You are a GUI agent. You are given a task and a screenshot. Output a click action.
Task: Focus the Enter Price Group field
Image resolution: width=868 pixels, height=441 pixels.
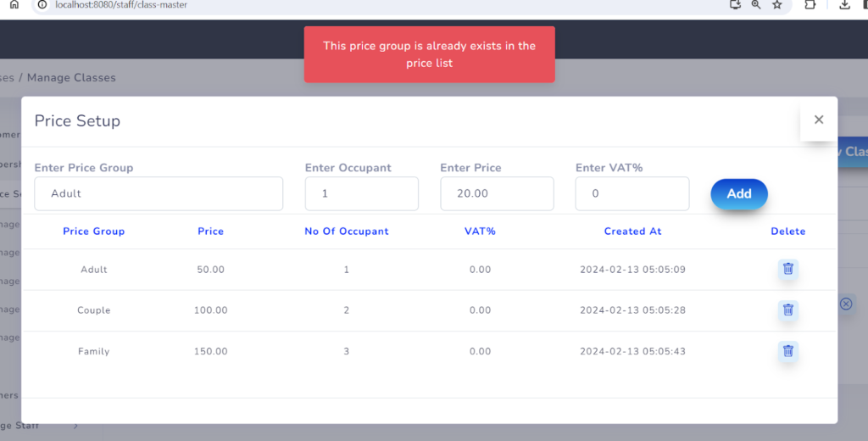(159, 193)
